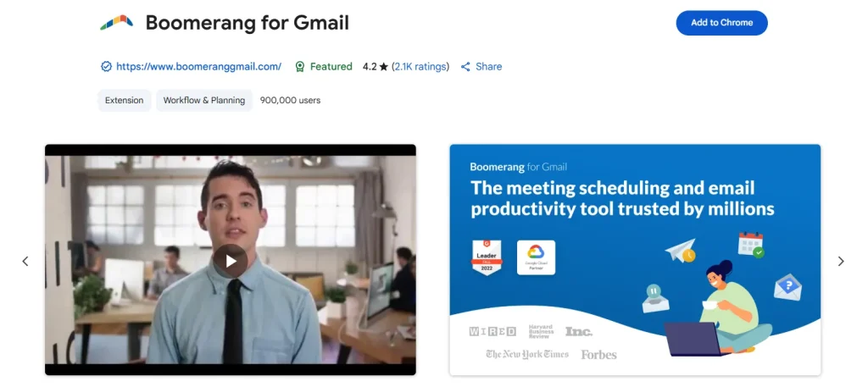Click the G2 Leader 2022 badge
This screenshot has height=387, width=868.
pos(487,257)
